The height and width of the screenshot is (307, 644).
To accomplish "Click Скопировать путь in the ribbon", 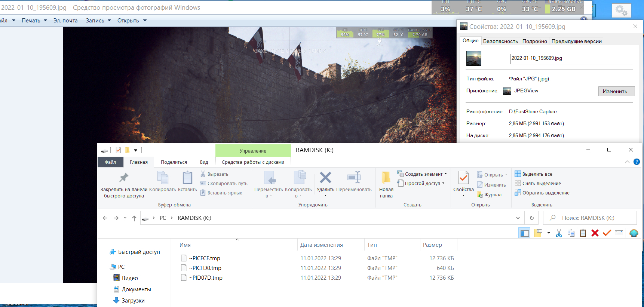I will [224, 183].
